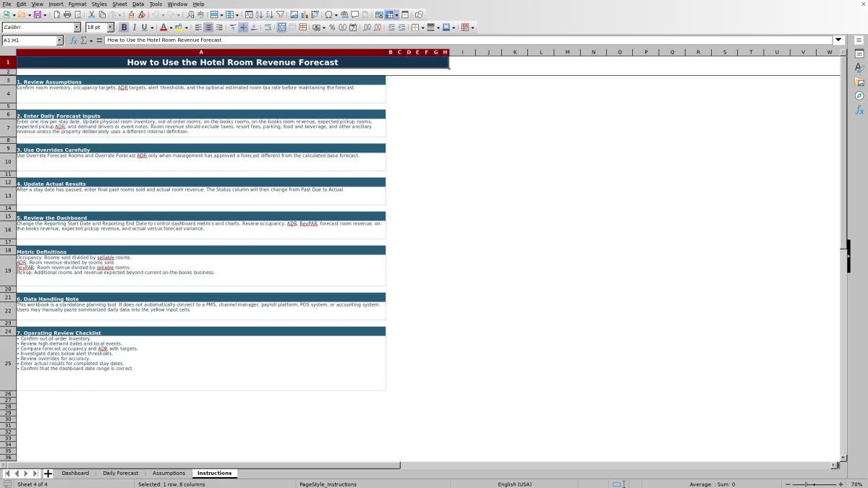Image resolution: width=868 pixels, height=488 pixels.
Task: Open the sidebar Styles panel
Action: [859, 68]
